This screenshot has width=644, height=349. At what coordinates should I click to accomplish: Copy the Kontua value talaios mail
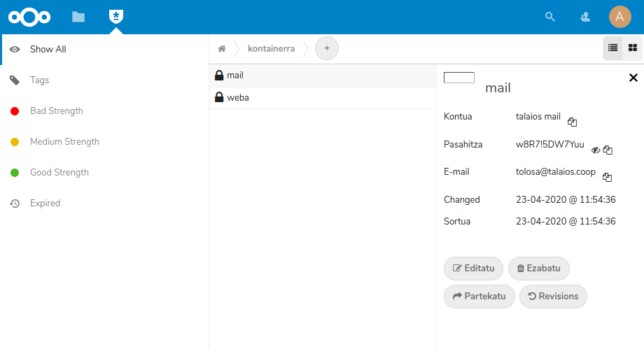pos(572,122)
